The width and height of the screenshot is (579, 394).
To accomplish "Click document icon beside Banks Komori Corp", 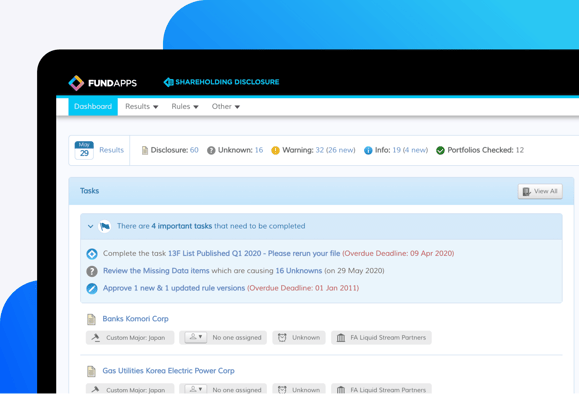I will click(91, 319).
